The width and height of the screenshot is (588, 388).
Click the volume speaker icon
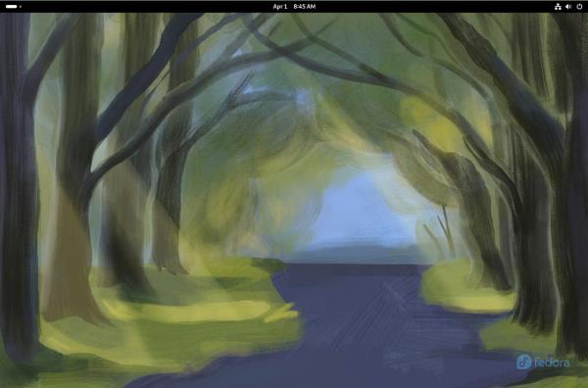pos(568,7)
